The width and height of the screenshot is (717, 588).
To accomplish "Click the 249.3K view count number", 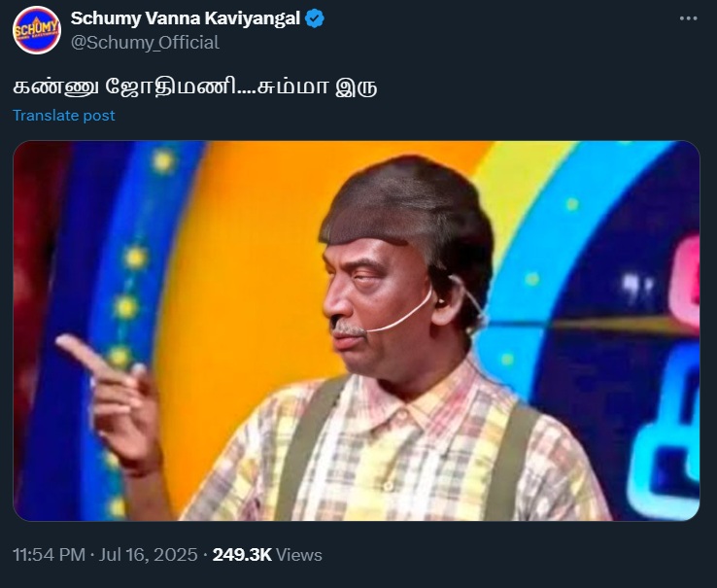I will (x=241, y=555).
